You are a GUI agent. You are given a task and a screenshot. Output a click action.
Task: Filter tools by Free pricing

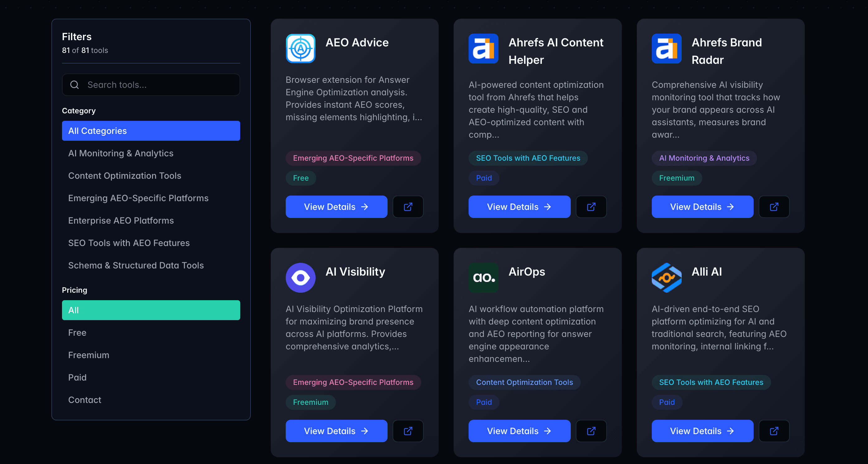pyautogui.click(x=77, y=332)
